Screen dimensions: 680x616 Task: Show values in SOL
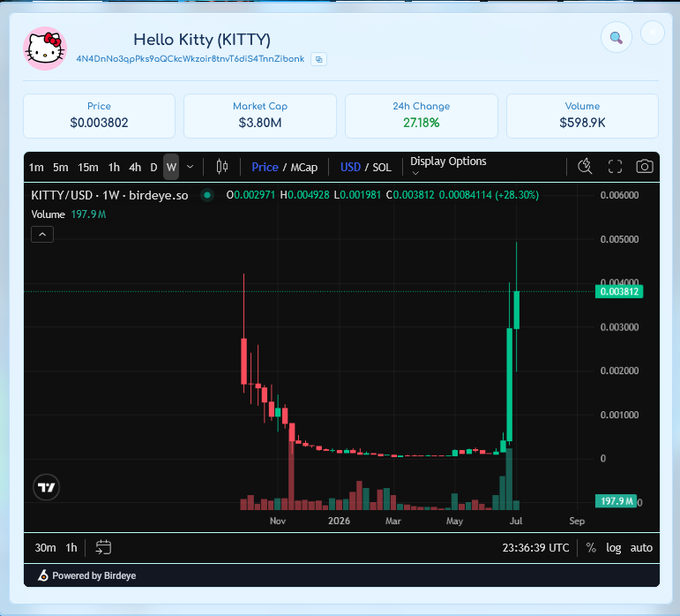point(382,167)
